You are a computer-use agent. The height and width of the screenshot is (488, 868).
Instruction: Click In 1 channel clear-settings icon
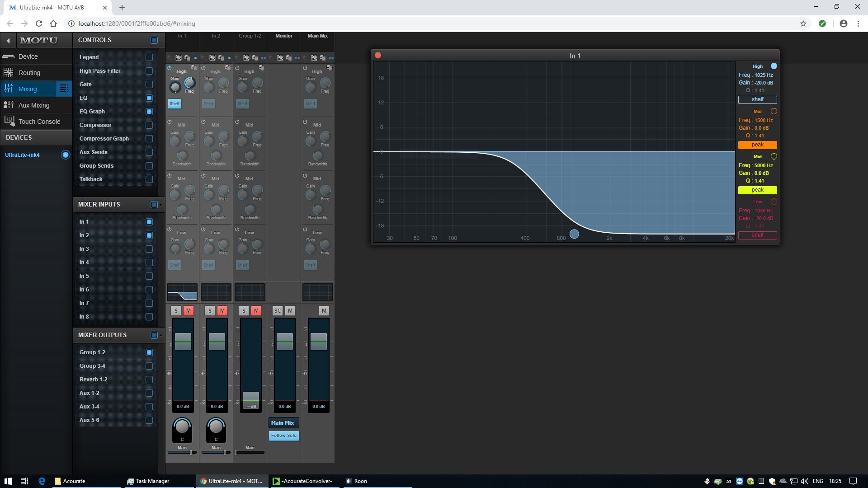[x=170, y=58]
